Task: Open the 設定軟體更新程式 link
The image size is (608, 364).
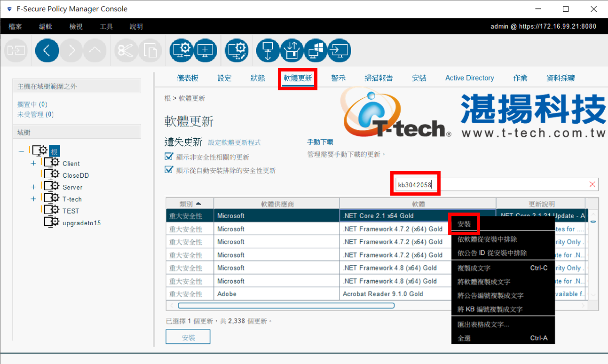Action: coord(234,142)
